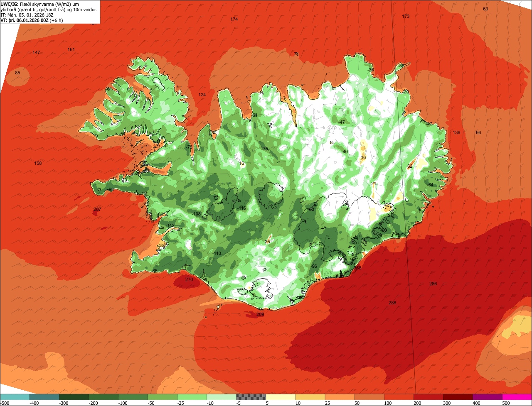
Task: Select the legend tick label '400'
Action: [476, 403]
